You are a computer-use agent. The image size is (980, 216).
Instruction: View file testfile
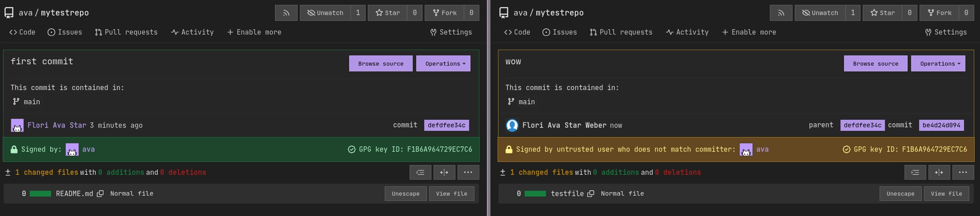click(947, 194)
